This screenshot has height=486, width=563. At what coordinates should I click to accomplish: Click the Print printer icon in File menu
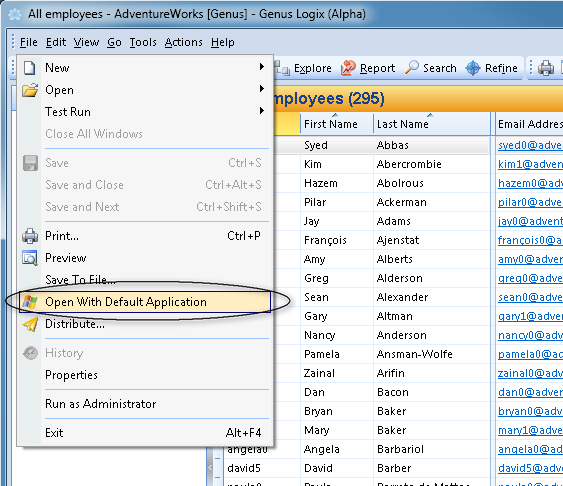tap(30, 236)
